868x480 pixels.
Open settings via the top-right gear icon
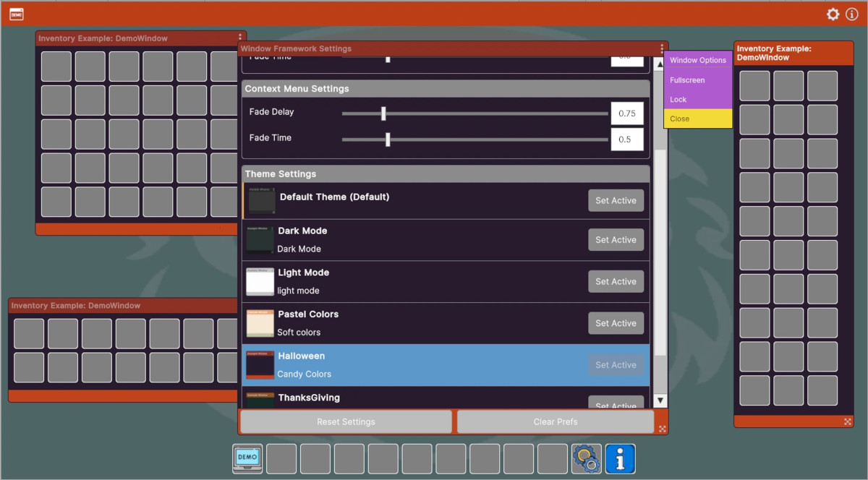click(x=833, y=14)
